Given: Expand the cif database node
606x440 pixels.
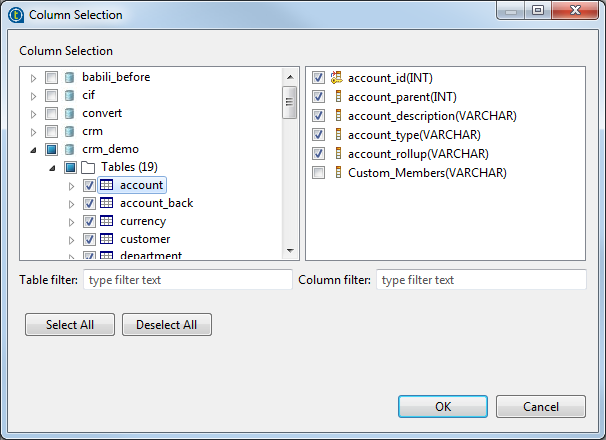Looking at the screenshot, I should [x=34, y=95].
